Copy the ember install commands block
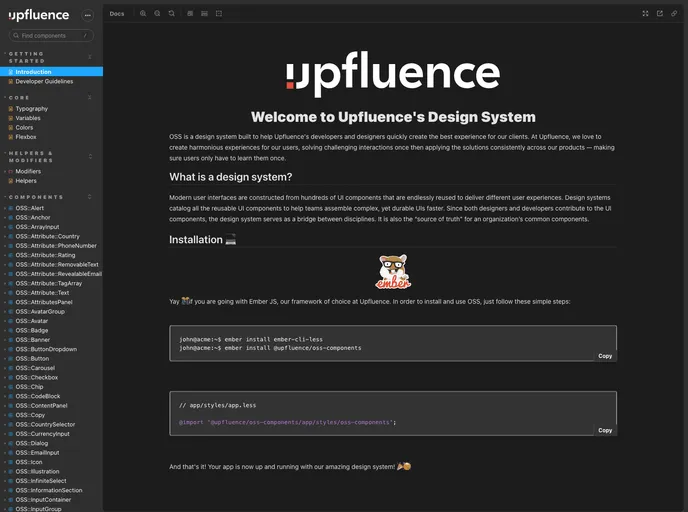Viewport: 688px width, 512px height. point(605,356)
